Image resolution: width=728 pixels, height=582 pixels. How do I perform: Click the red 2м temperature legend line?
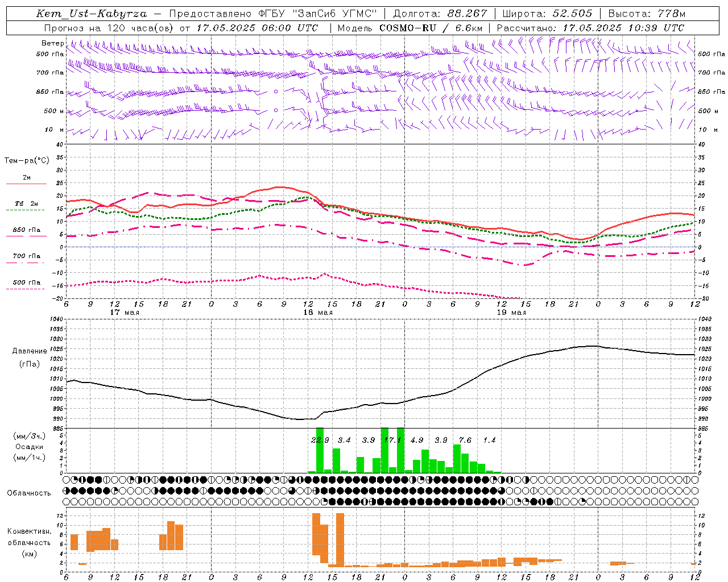point(27,184)
